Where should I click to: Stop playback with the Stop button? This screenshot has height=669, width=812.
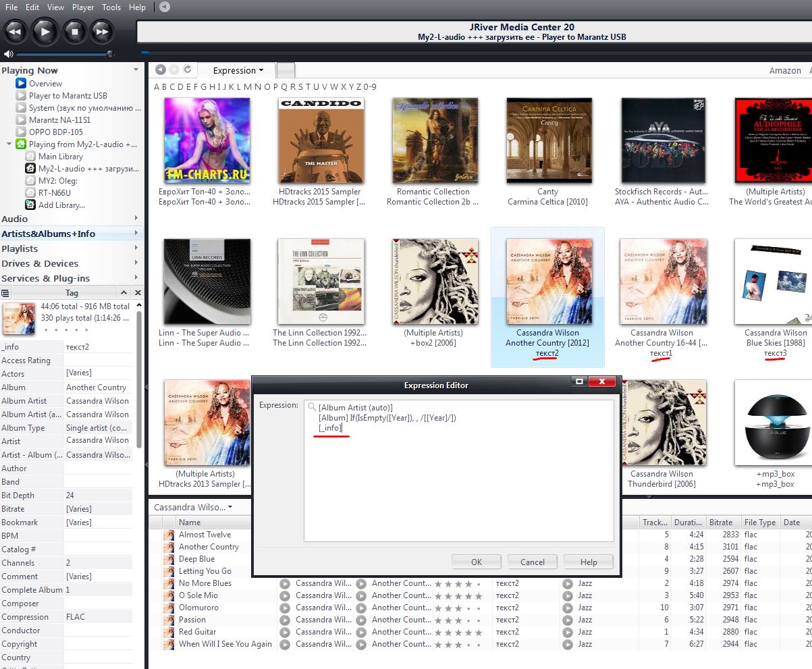74,31
